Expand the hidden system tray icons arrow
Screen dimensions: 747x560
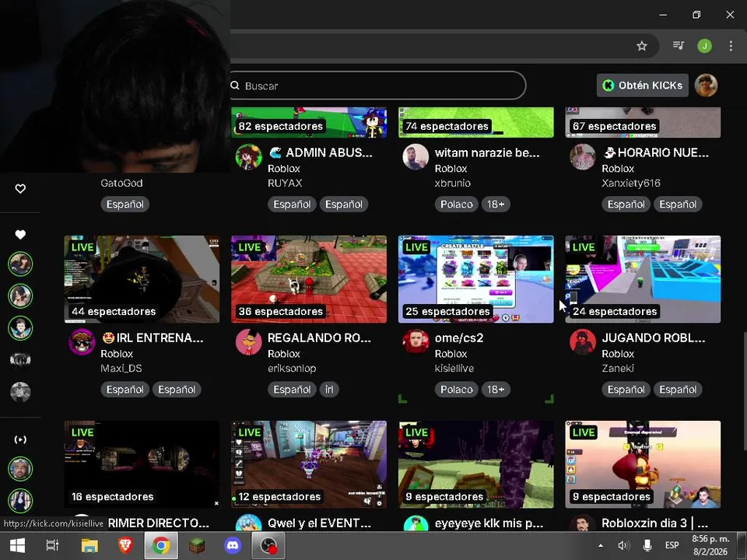(x=601, y=546)
